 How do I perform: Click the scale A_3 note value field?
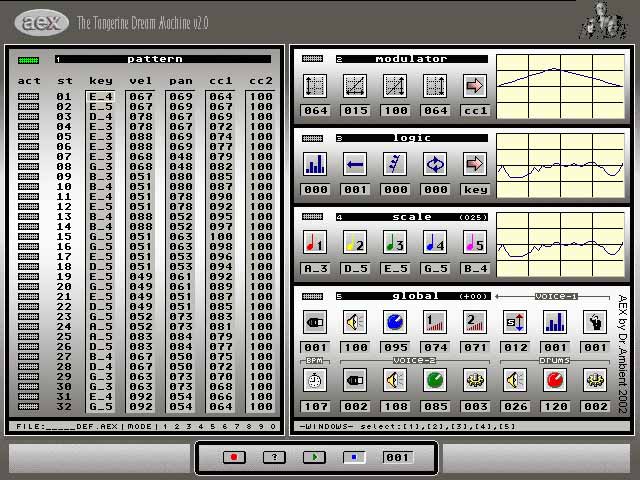point(315,268)
